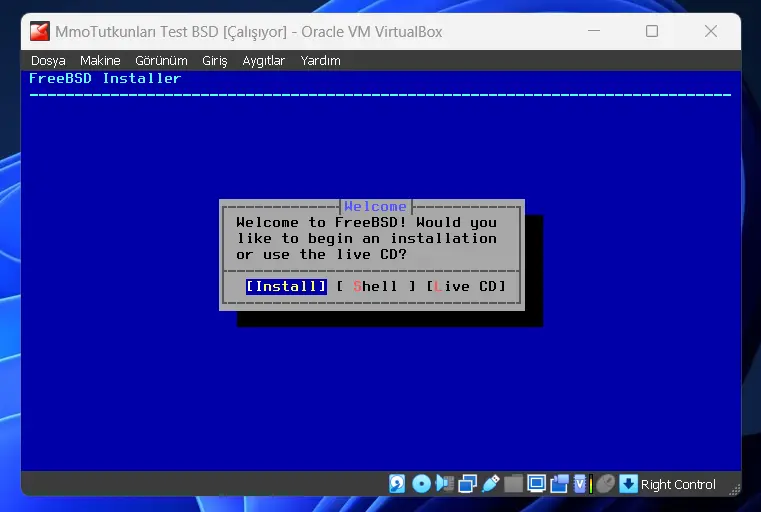Click the shared folders status icon
The width and height of the screenshot is (761, 512).
pyautogui.click(x=513, y=484)
